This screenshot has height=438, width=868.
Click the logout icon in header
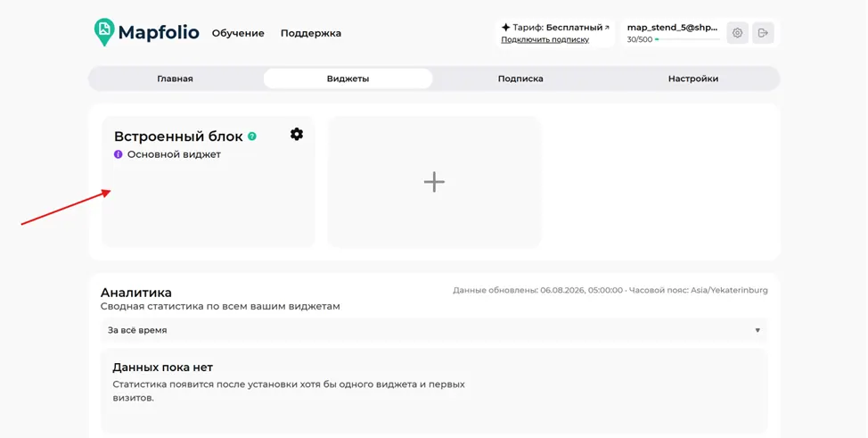(x=763, y=33)
